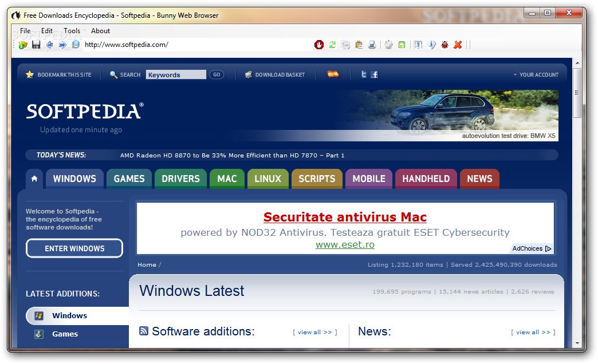Click view all for News
The height and width of the screenshot is (364, 598).
(x=533, y=333)
